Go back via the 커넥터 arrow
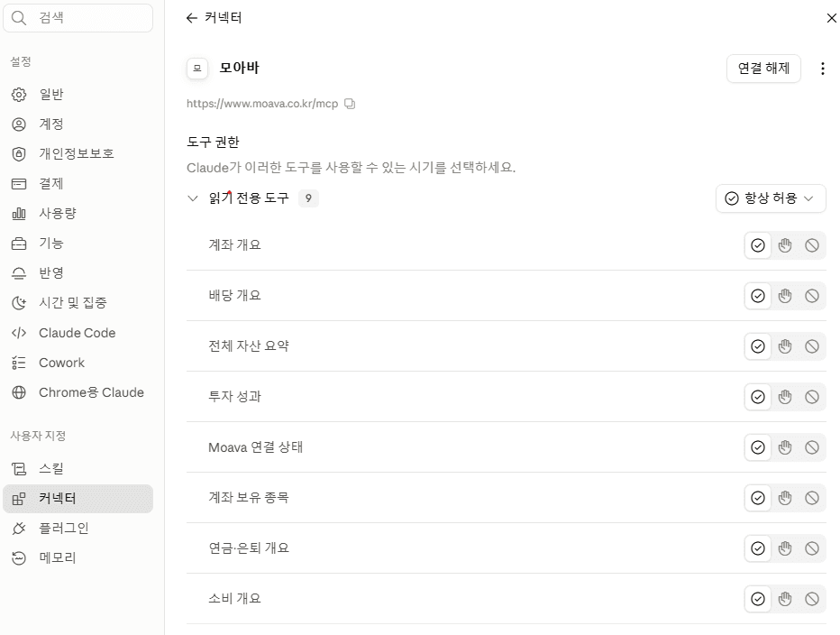Screen dimensions: 840x635 (192, 18)
